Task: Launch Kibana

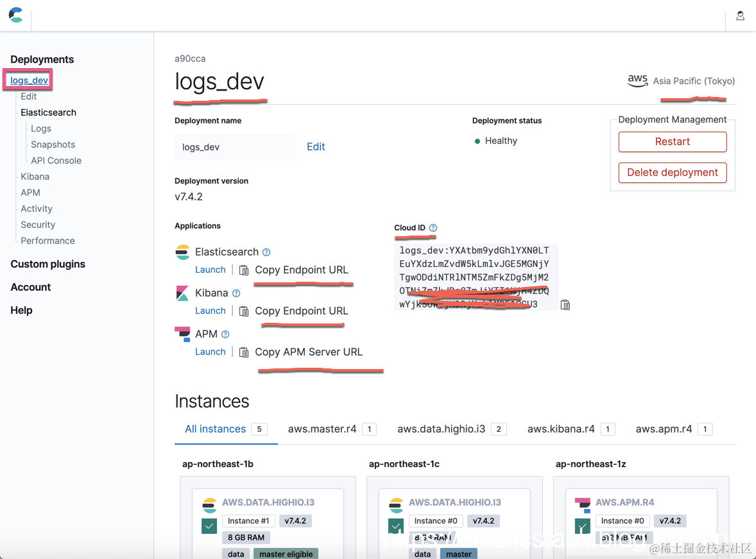Action: coord(210,311)
